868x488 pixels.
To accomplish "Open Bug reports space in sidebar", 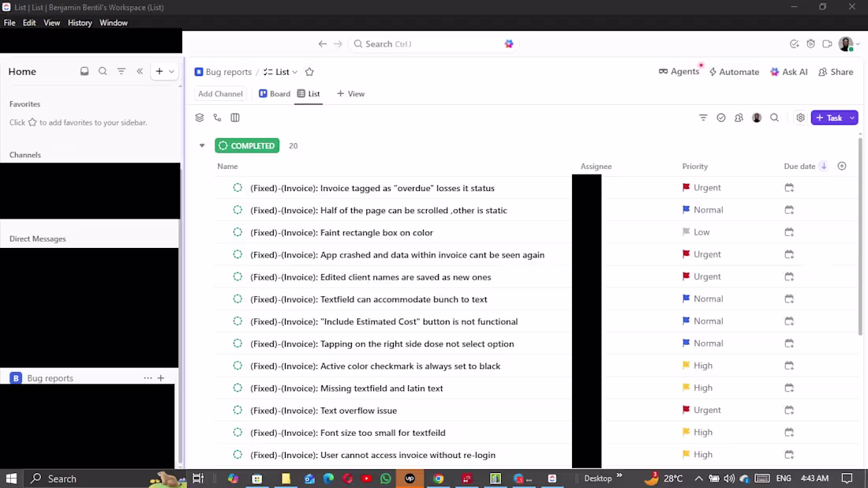I will click(x=50, y=377).
